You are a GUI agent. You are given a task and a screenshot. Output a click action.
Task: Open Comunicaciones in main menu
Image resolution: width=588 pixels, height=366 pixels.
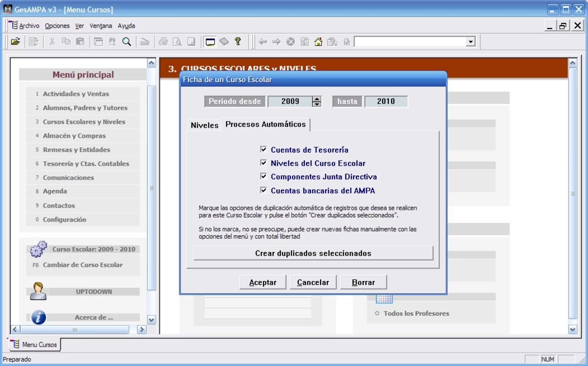(83, 178)
